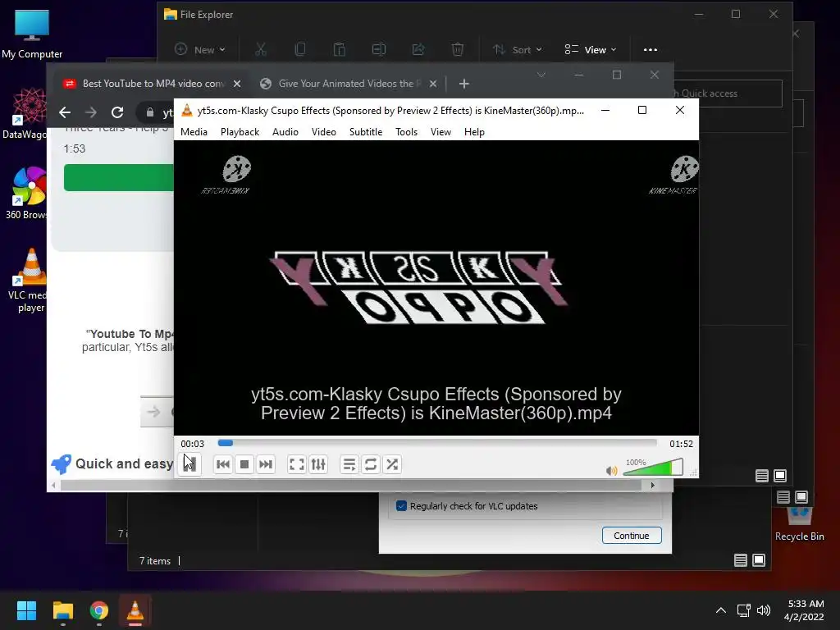Open My Computer desktop icon
This screenshot has height=630, width=840.
[32, 34]
